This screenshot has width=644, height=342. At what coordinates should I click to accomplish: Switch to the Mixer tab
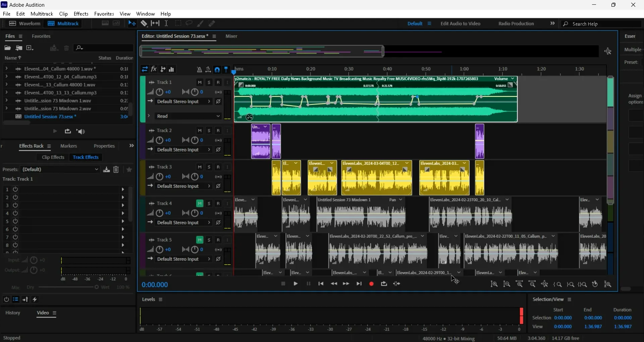click(232, 36)
